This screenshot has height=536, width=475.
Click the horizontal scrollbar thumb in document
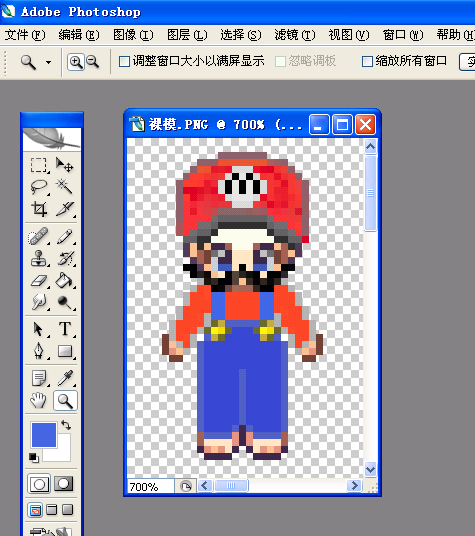[231, 485]
